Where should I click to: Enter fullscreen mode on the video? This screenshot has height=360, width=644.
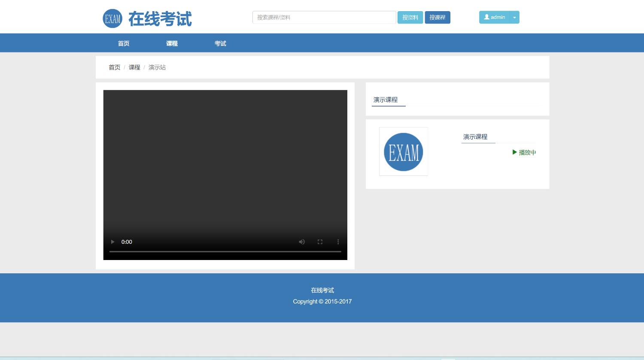click(x=320, y=242)
